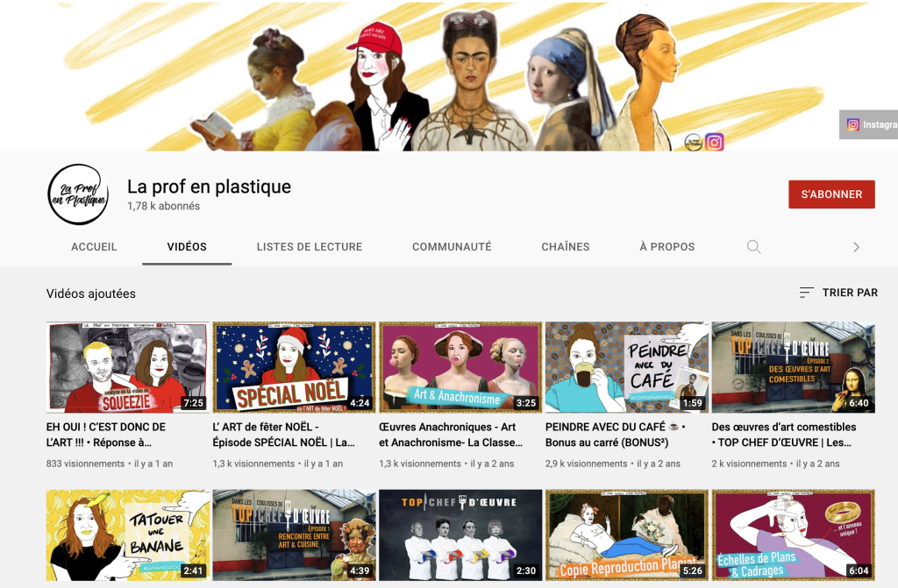Select the VIDÉOS tab
Screen dimensions: 898x588
click(187, 247)
